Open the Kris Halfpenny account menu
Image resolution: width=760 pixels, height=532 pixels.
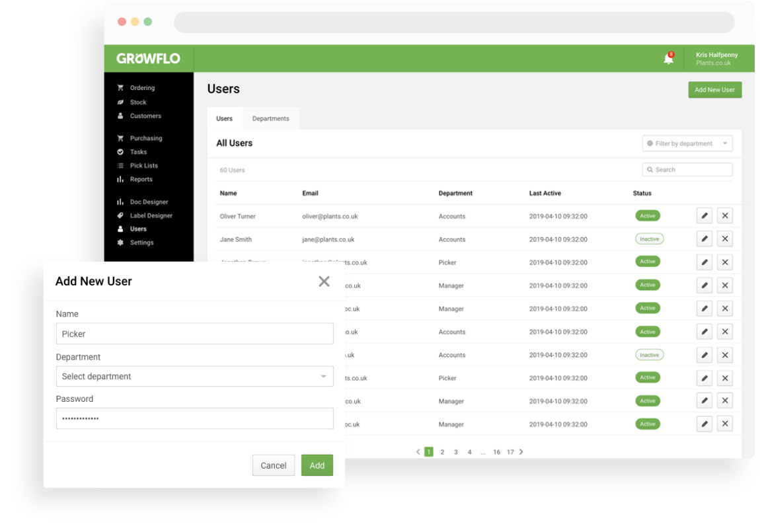click(x=716, y=59)
